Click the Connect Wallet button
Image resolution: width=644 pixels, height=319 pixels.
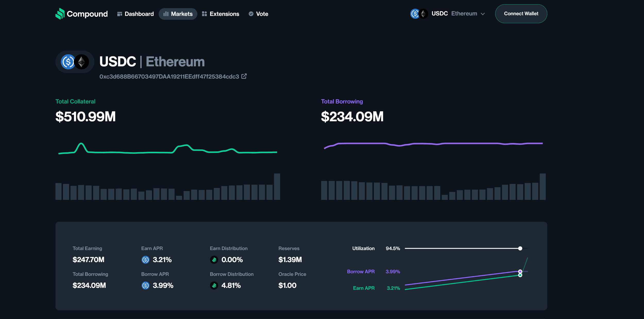click(x=521, y=14)
